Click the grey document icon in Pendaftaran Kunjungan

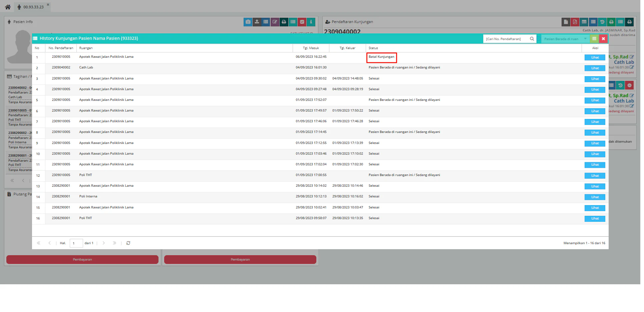pyautogui.click(x=566, y=22)
